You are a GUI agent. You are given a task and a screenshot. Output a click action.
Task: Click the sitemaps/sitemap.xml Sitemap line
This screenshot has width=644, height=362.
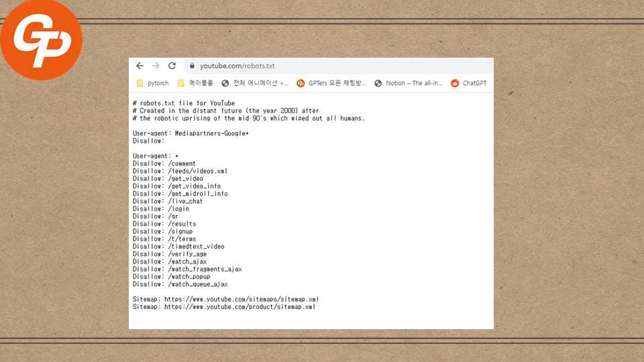point(225,299)
